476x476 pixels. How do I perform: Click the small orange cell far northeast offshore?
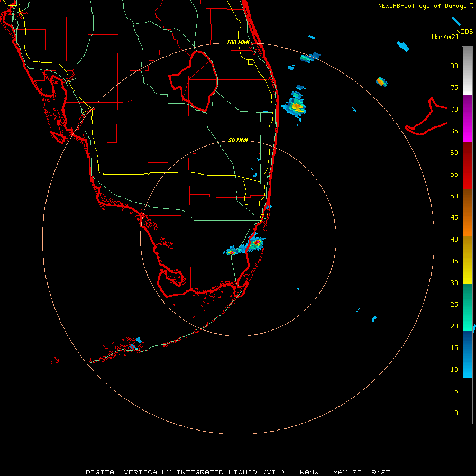[x=381, y=82]
